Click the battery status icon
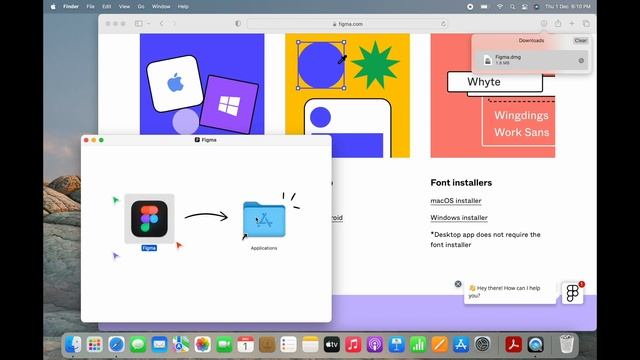Screen dimensions: 640x360 [484, 7]
